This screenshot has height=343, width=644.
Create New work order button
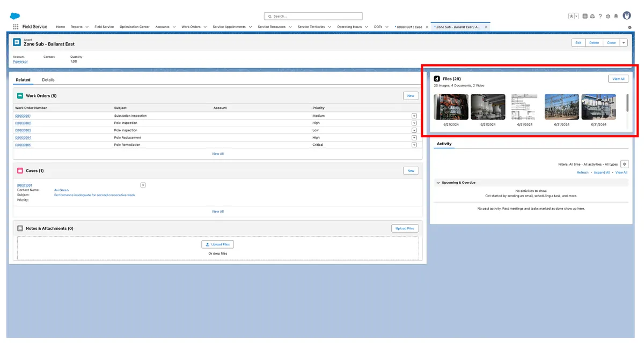(x=411, y=96)
